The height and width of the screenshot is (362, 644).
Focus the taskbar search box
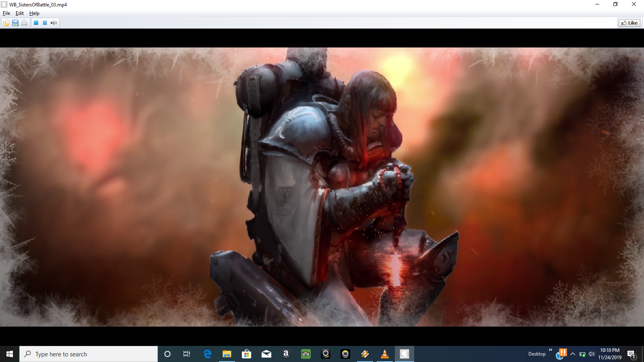pyautogui.click(x=89, y=354)
